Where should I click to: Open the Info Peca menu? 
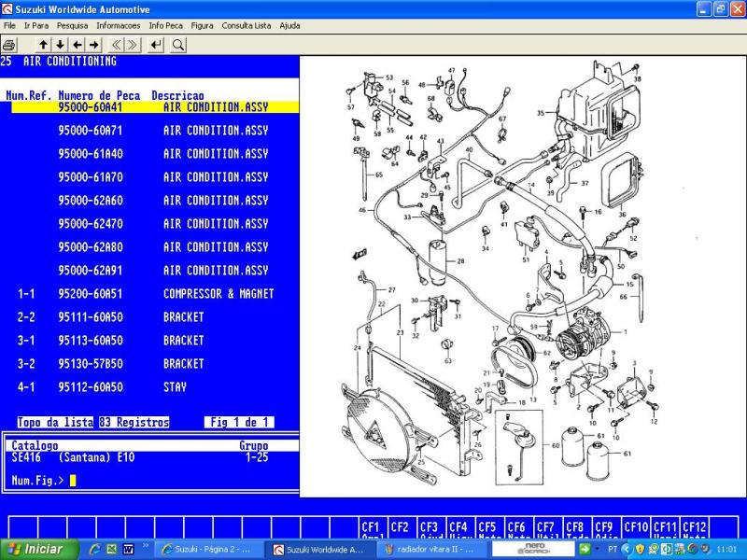coord(166,26)
